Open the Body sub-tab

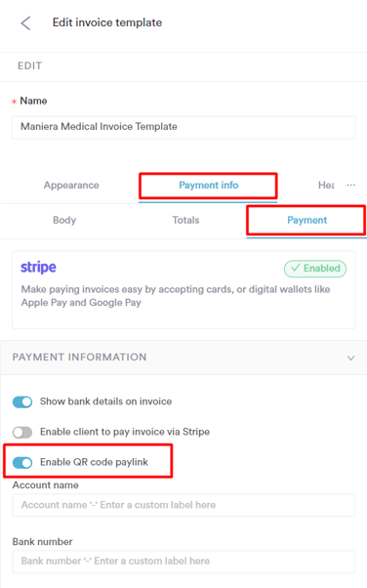pos(64,220)
